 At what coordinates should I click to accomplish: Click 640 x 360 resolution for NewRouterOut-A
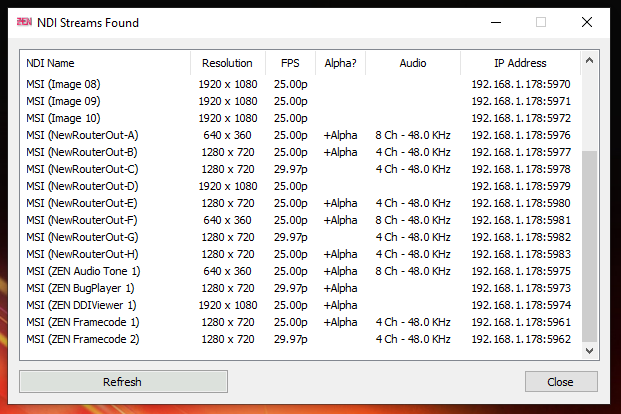(x=227, y=135)
